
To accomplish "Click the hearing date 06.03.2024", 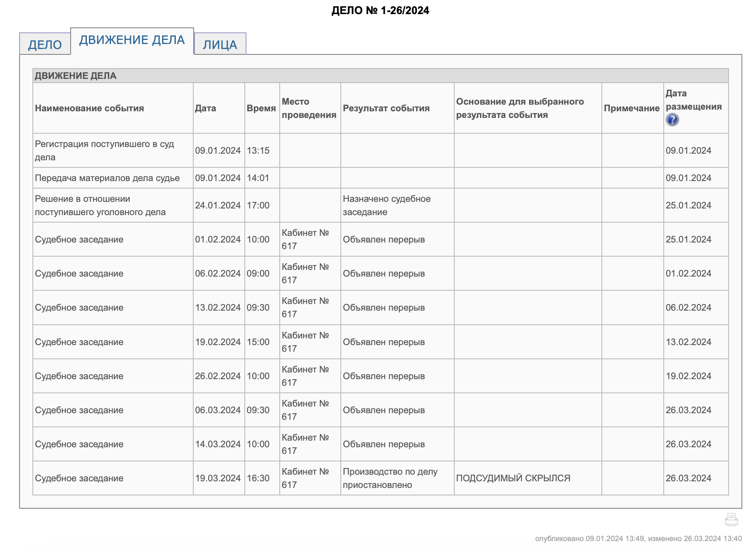I will click(218, 410).
